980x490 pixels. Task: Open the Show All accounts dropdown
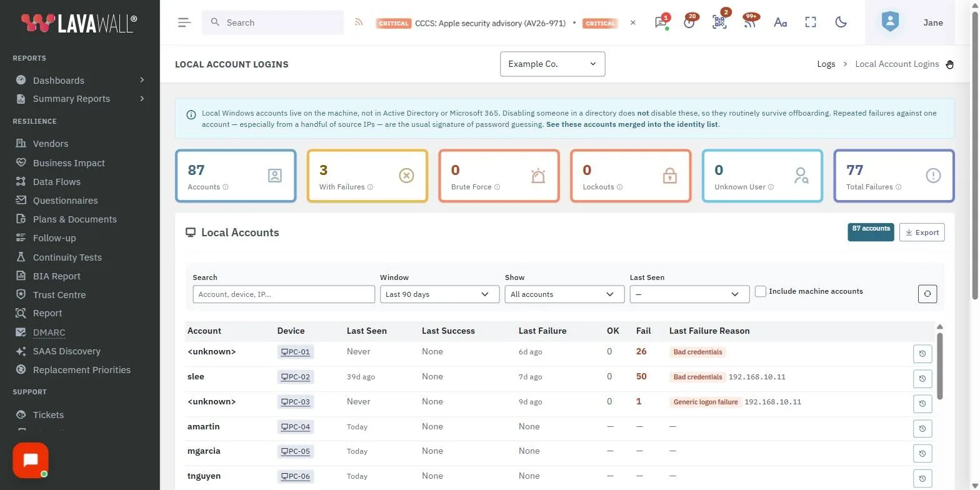[564, 294]
